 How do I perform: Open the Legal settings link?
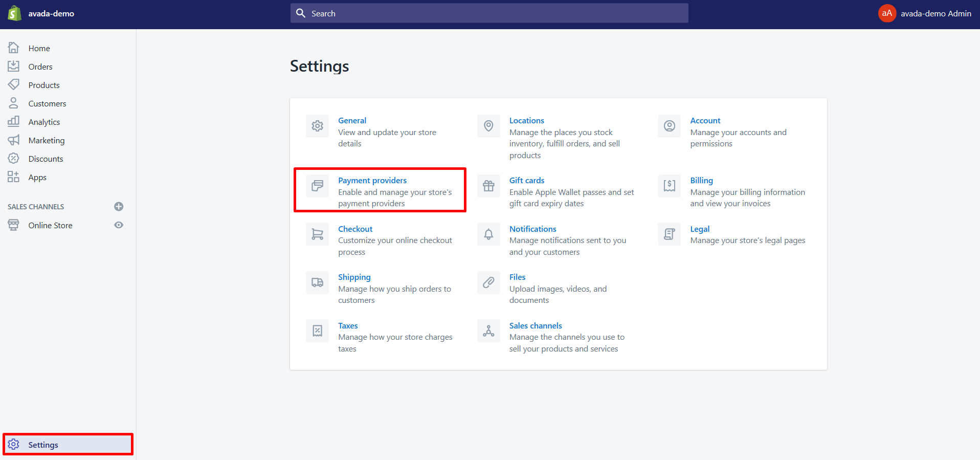point(700,229)
